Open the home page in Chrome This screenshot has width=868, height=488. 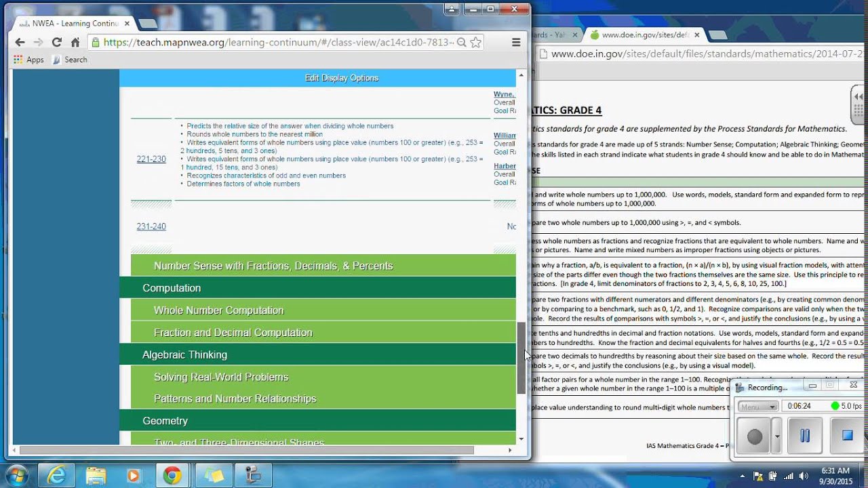pos(75,42)
